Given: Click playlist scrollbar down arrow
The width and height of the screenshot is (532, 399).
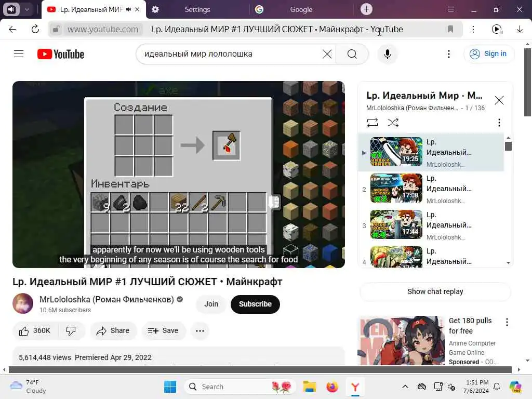Looking at the screenshot, I should tap(508, 262).
